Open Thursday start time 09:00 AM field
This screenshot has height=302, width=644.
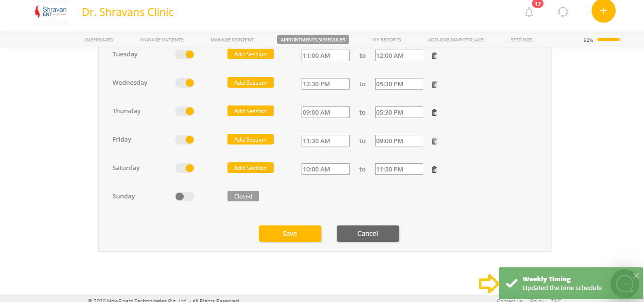click(x=326, y=112)
